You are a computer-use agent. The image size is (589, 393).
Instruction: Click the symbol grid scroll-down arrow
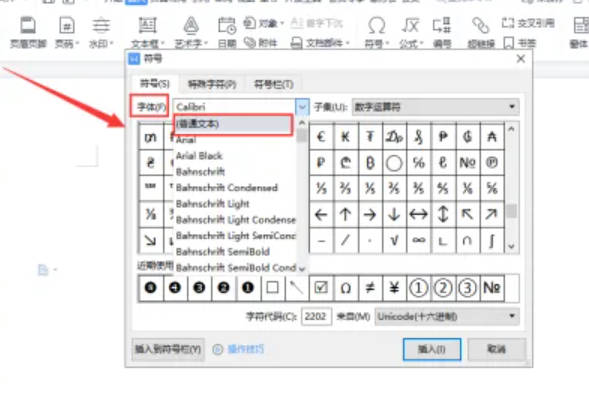pyautogui.click(x=511, y=246)
